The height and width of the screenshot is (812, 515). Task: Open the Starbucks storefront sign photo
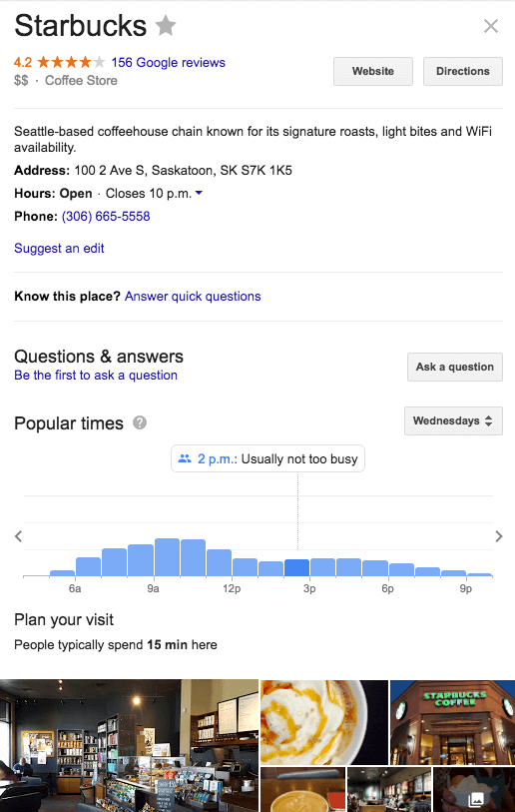click(x=452, y=722)
